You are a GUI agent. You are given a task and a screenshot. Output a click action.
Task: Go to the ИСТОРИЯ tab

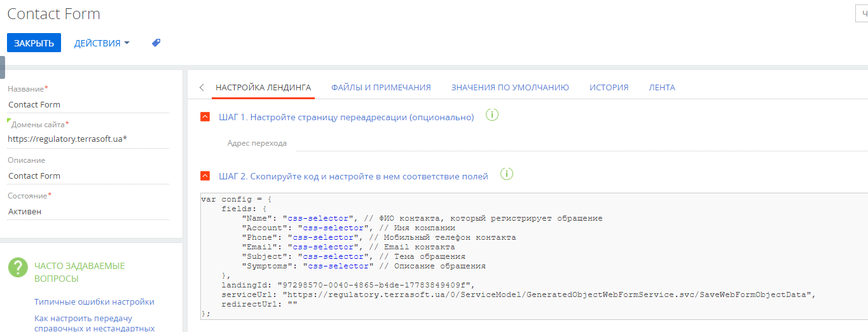[x=609, y=88]
